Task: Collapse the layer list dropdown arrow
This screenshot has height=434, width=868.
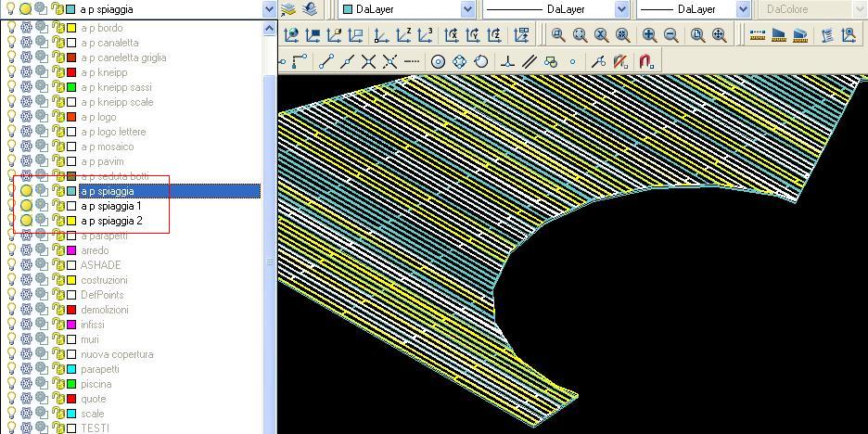Action: [269, 9]
